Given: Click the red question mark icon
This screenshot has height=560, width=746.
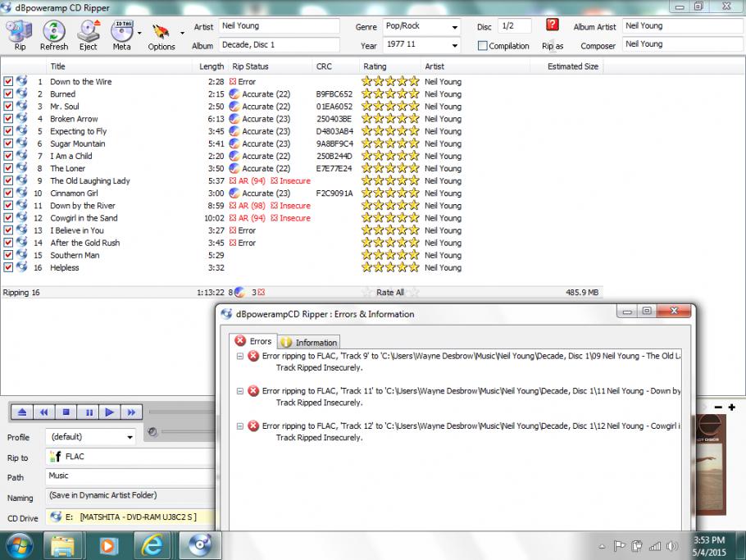Looking at the screenshot, I should click(x=553, y=25).
